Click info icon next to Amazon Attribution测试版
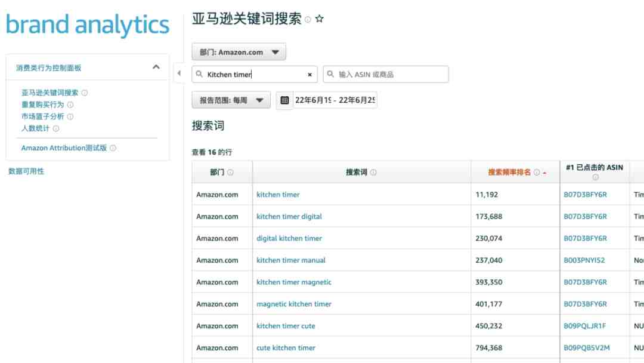The width and height of the screenshot is (644, 363). (113, 148)
